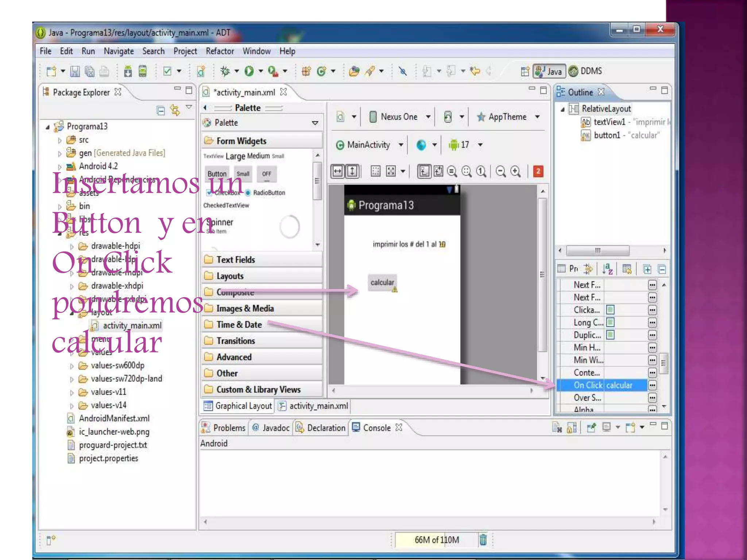Close the Console view tab
The height and width of the screenshot is (560, 747).
tap(399, 427)
